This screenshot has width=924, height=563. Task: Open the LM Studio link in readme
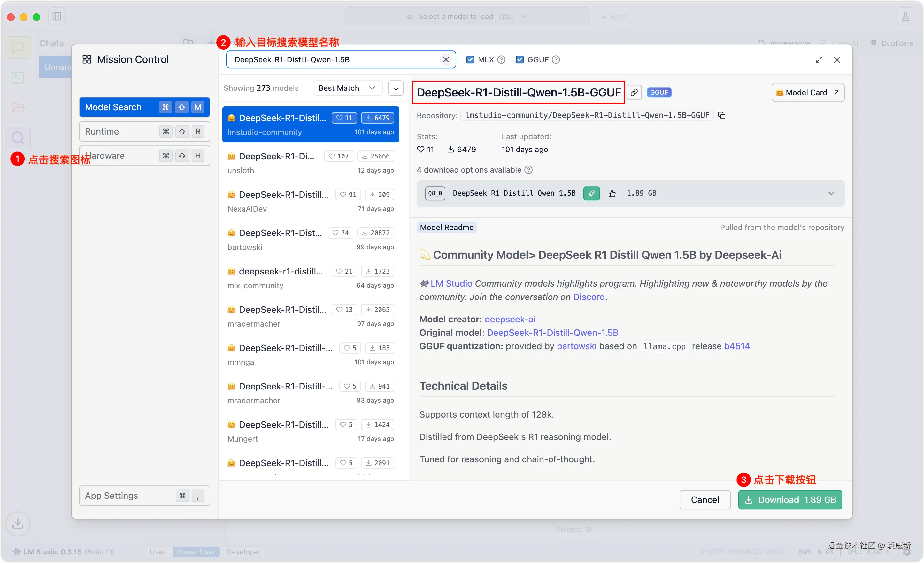(x=451, y=283)
